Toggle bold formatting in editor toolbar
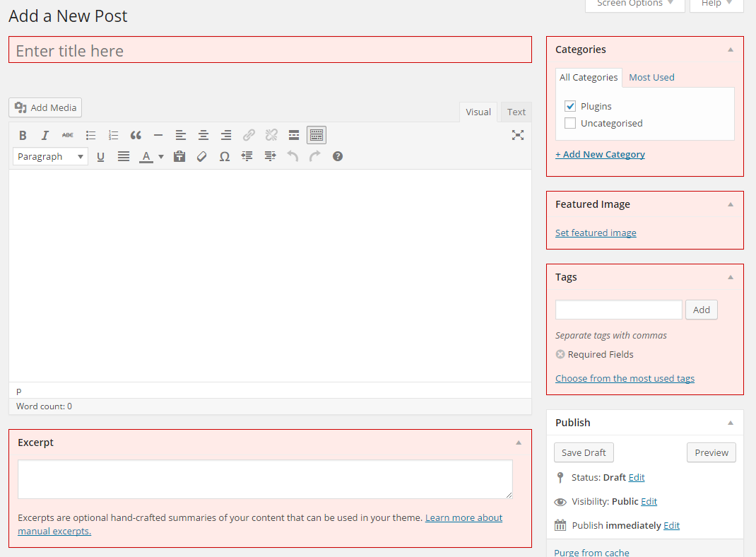The height and width of the screenshot is (557, 756). 23,136
